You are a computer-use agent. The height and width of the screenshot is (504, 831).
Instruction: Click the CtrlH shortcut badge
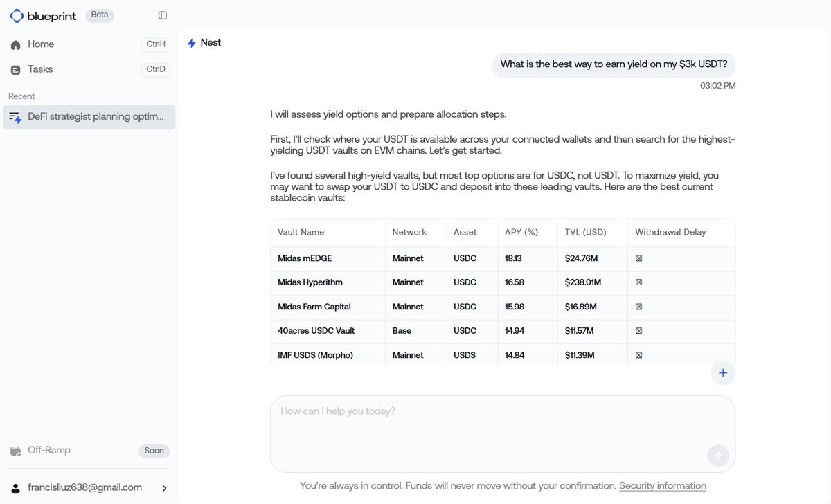click(156, 44)
